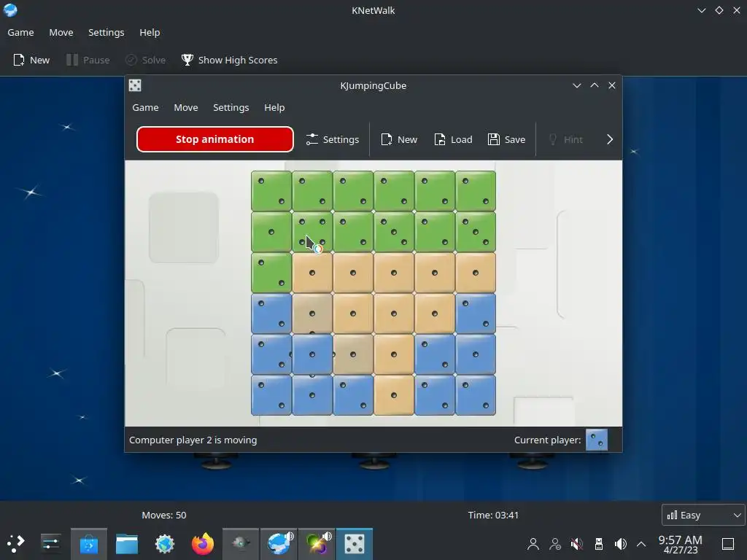Click the four-dot green cube under the cursor
Image resolution: width=747 pixels, height=560 pixels.
[312, 232]
